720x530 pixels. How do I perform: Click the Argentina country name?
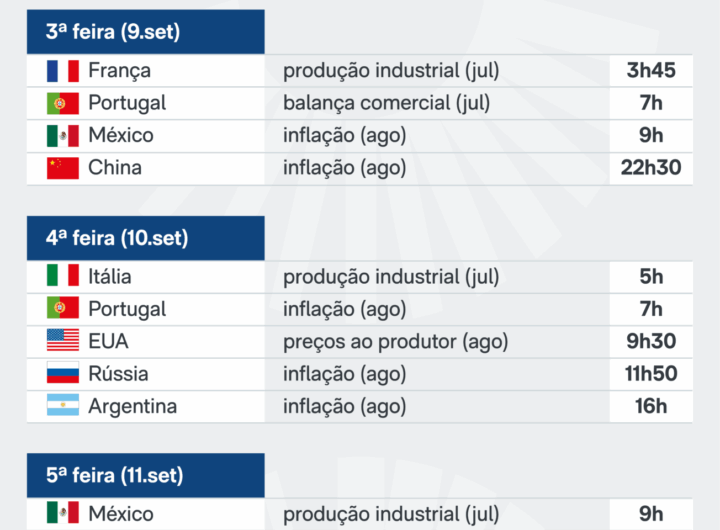(132, 406)
